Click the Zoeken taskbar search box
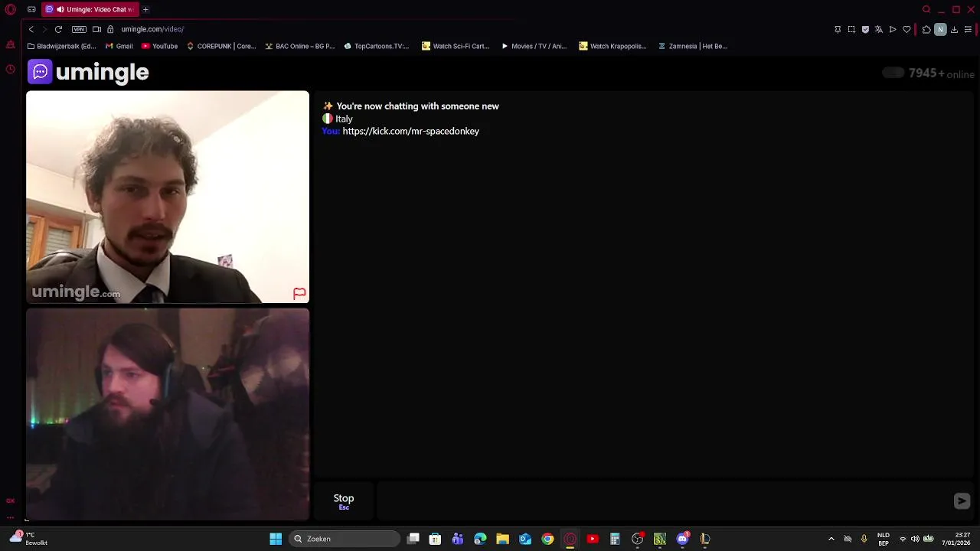 (x=345, y=539)
